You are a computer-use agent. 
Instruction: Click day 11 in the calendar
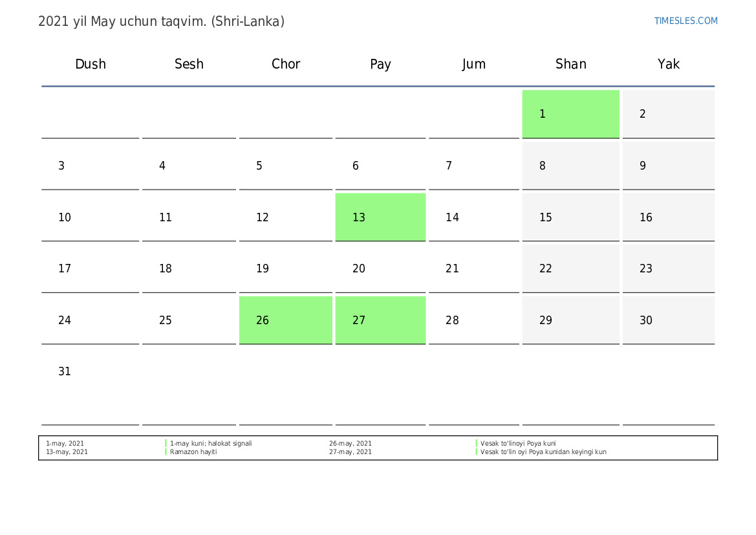point(189,217)
